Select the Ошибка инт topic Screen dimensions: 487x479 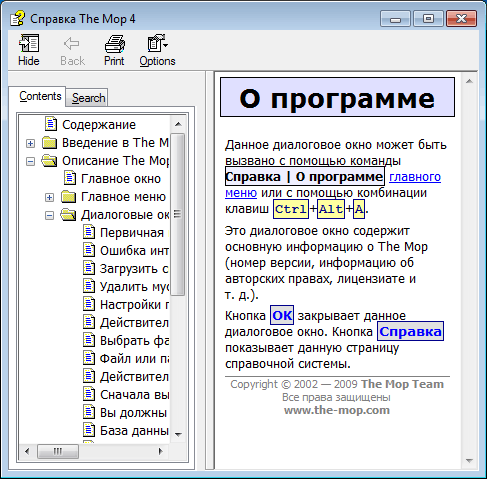tap(134, 251)
